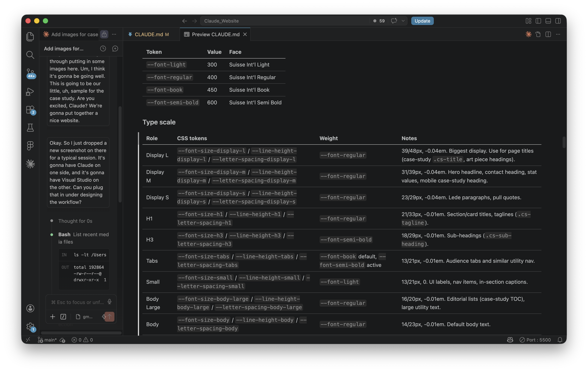This screenshot has width=588, height=372.
Task: Click the Claude_Website command center search
Action: tap(285, 21)
